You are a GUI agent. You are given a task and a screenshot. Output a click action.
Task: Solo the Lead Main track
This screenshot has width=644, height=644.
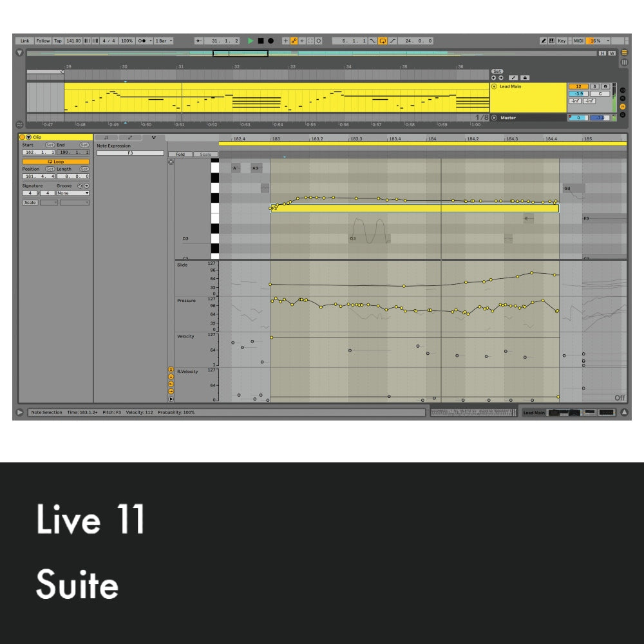(594, 86)
